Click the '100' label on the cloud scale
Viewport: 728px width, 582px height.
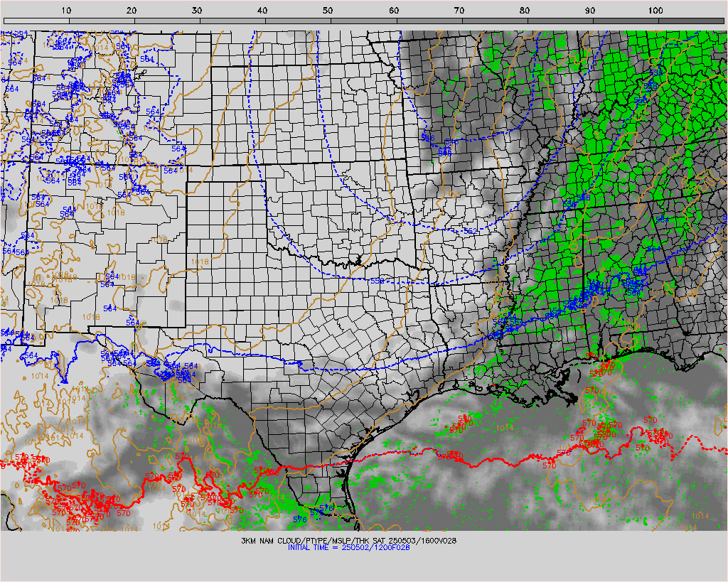655,11
